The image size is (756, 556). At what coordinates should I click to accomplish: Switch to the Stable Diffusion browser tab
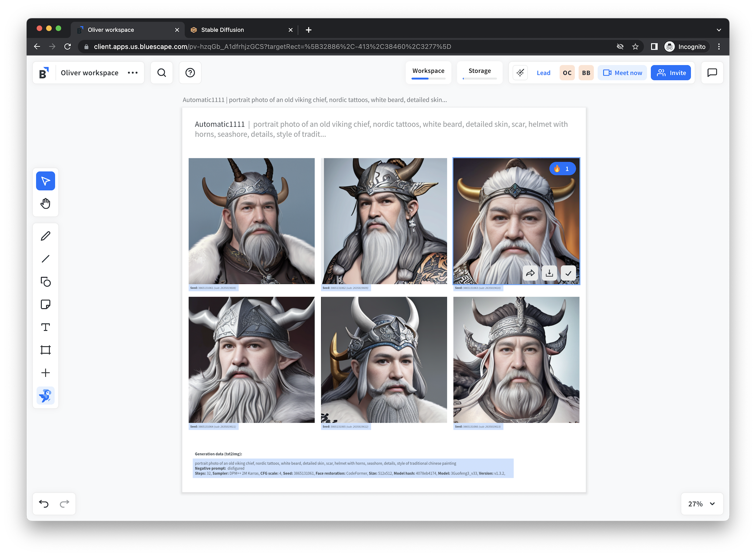click(222, 30)
